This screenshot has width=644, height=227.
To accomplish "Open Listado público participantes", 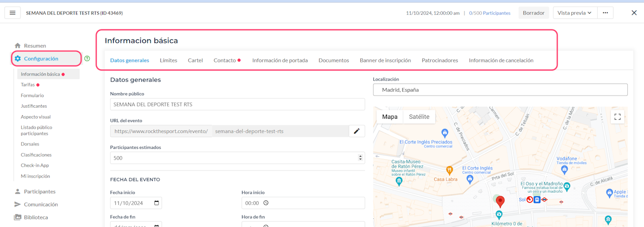I will pos(36,130).
